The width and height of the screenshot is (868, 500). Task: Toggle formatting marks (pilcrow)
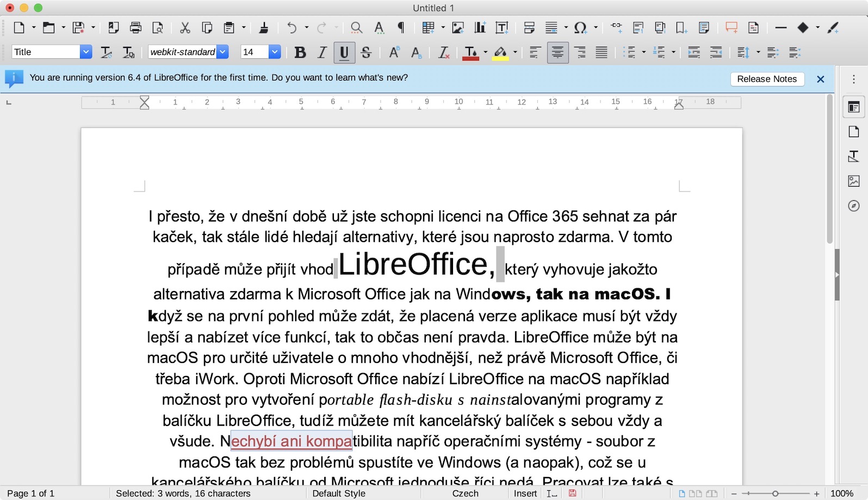(x=401, y=28)
